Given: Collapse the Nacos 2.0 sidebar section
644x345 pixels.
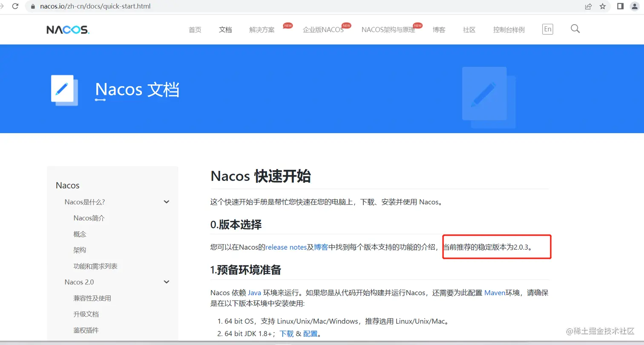Looking at the screenshot, I should tap(167, 282).
